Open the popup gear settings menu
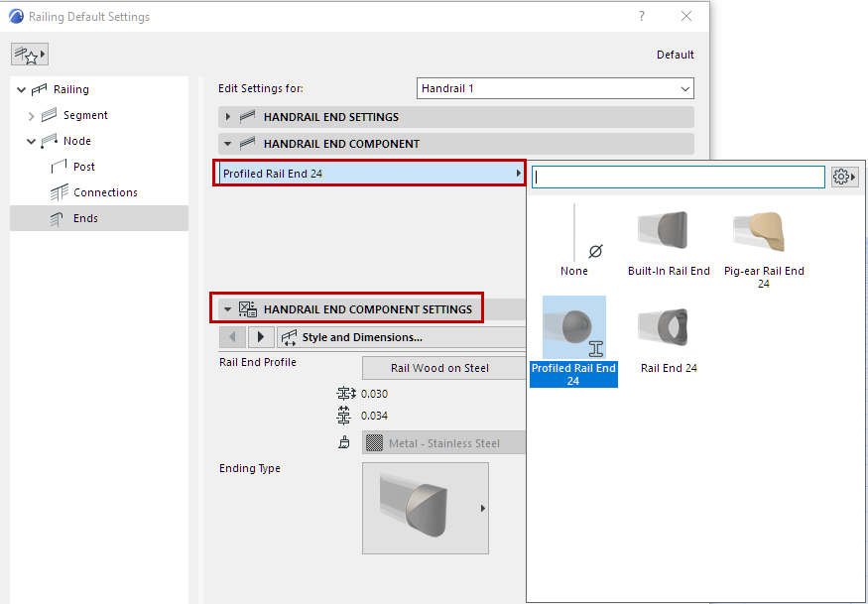The height and width of the screenshot is (604, 868). click(844, 178)
